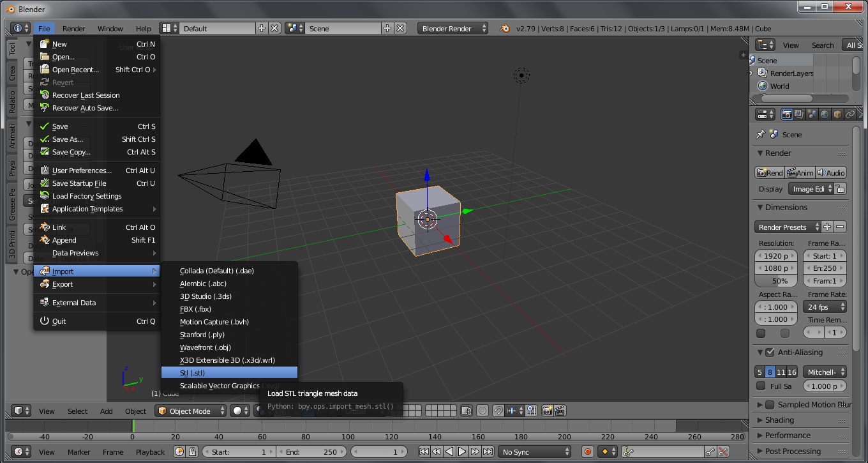Pin the Scene properties context

pyautogui.click(x=760, y=135)
